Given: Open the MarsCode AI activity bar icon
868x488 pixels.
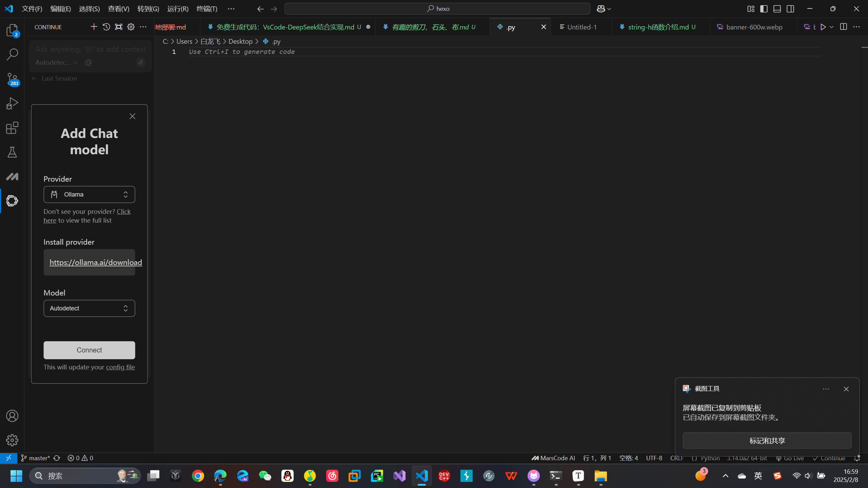Looking at the screenshot, I should click(12, 177).
